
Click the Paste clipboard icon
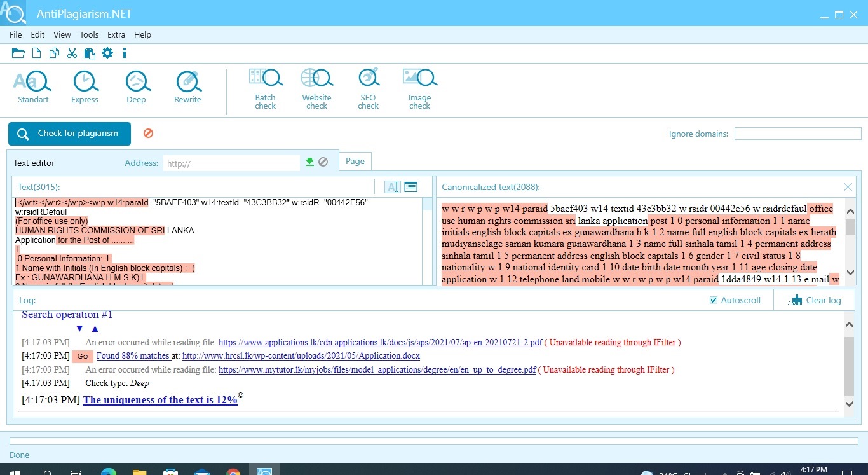pyautogui.click(x=90, y=53)
